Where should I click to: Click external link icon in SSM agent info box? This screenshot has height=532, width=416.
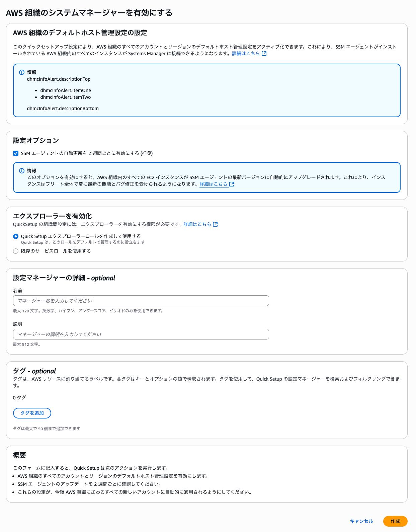232,184
